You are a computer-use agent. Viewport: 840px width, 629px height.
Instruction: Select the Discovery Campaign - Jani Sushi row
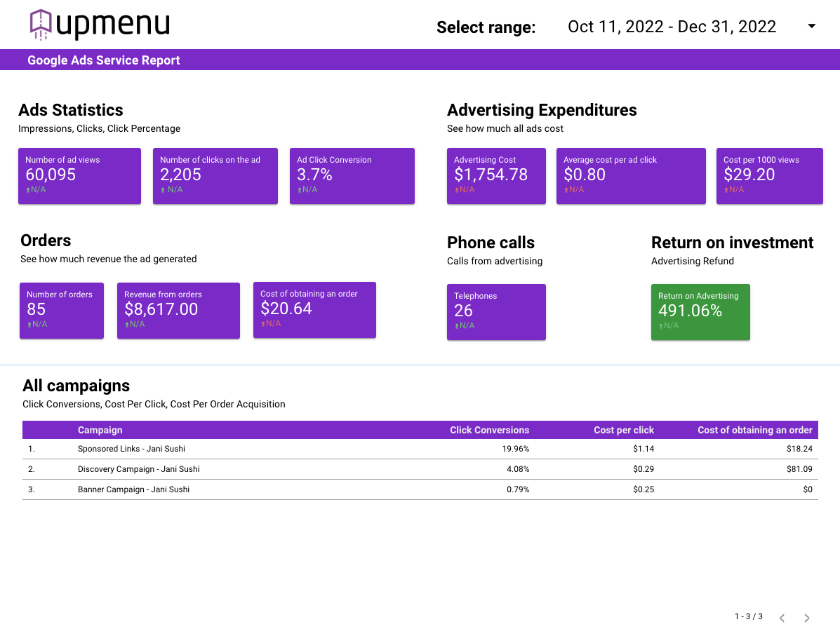click(420, 469)
